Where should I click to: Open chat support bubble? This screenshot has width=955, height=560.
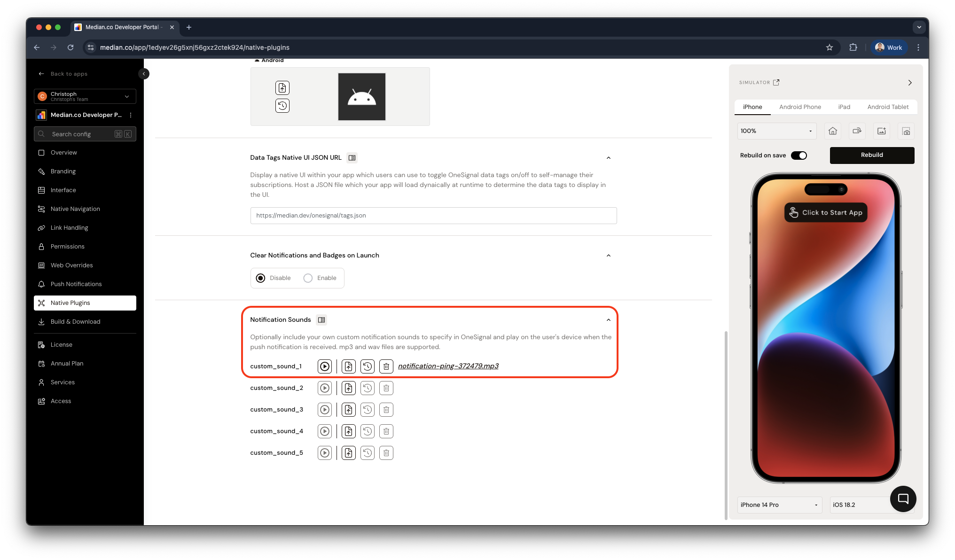point(903,499)
